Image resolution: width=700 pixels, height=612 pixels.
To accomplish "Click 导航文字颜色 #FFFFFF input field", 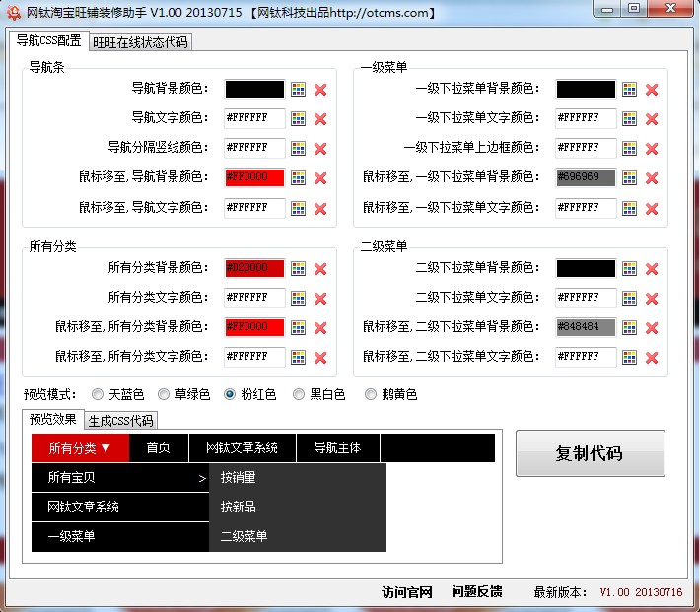I will point(254,118).
